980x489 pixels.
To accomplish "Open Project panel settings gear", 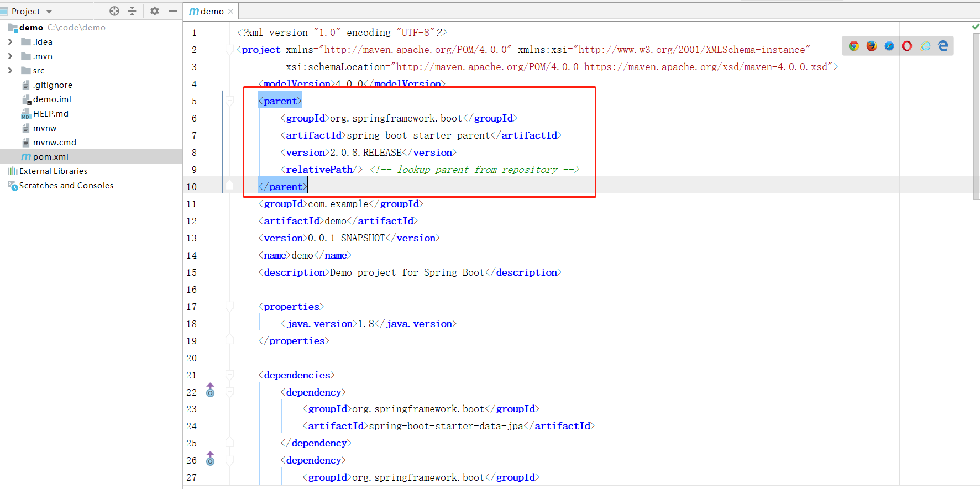I will click(x=155, y=11).
